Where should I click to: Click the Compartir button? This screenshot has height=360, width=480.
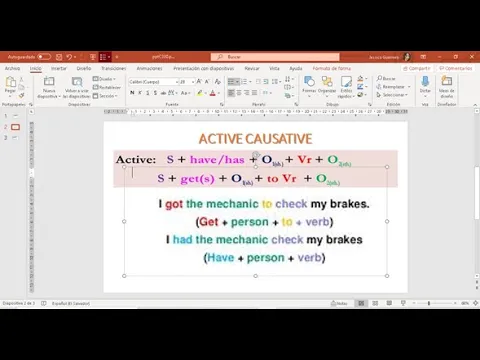pyautogui.click(x=417, y=68)
